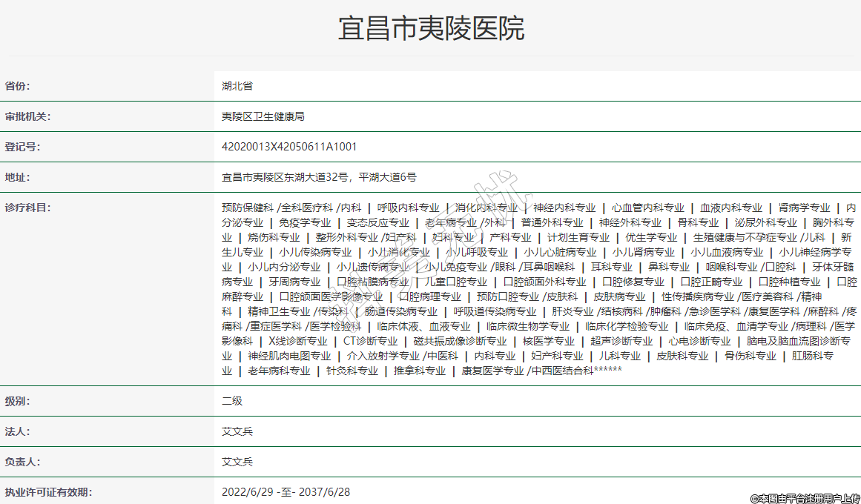The width and height of the screenshot is (861, 504).
Task: Click the 艾文兵 name in the 法人 row
Action: (237, 431)
